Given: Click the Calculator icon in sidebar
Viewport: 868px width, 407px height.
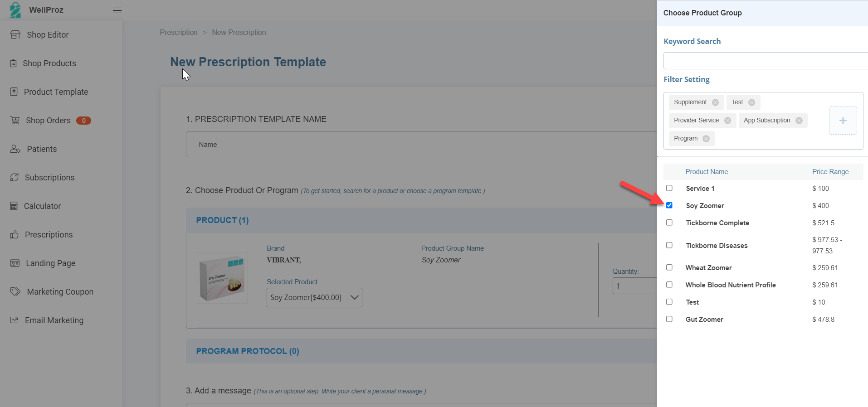Looking at the screenshot, I should coord(14,206).
